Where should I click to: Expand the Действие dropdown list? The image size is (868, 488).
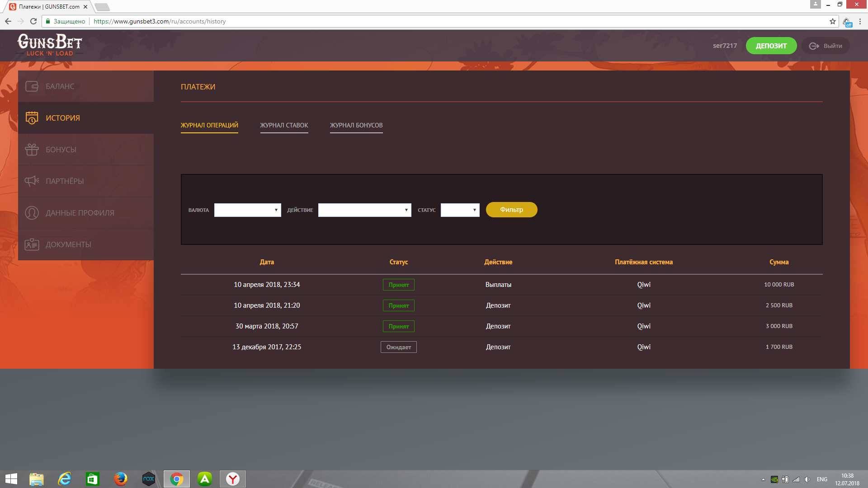(x=364, y=210)
